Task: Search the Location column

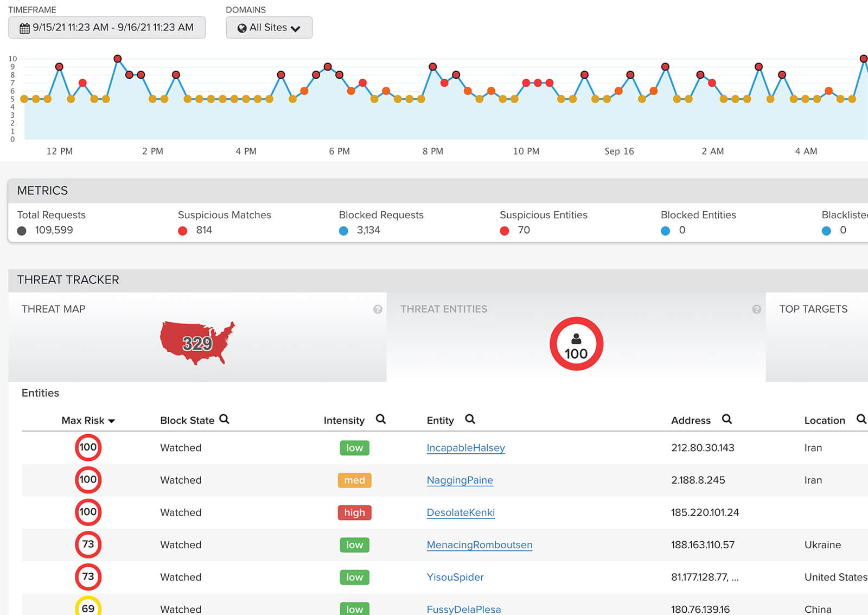Action: [861, 419]
